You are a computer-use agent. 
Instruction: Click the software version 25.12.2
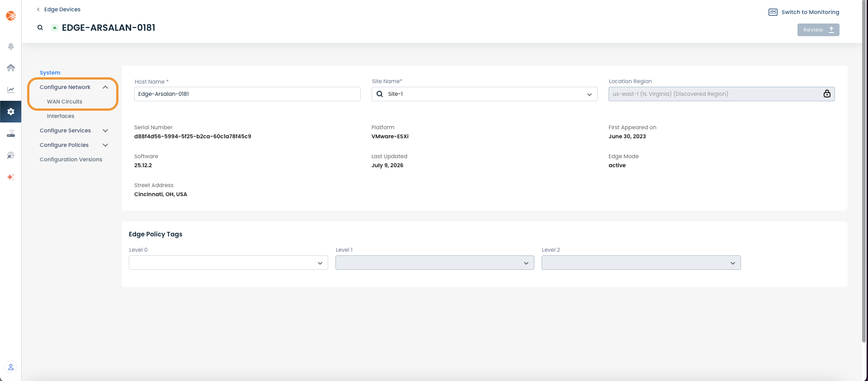[143, 165]
